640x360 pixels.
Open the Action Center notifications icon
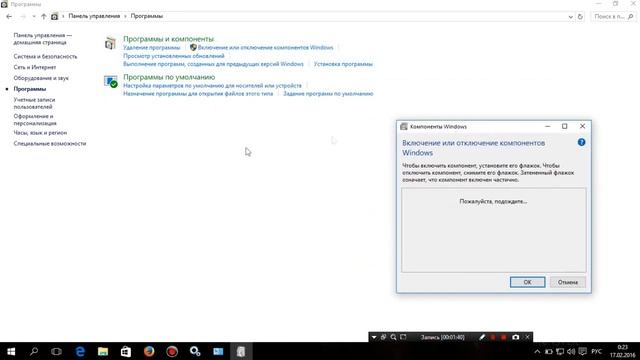click(582, 351)
